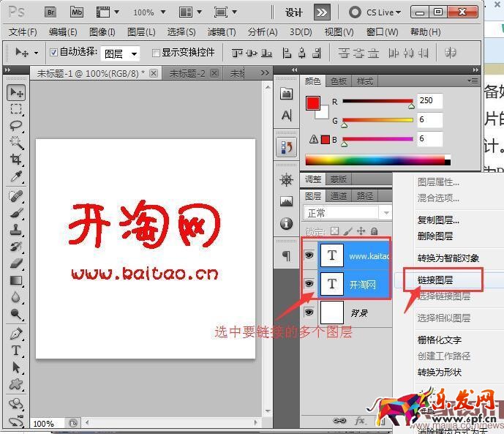Choose 删除图层 in context menu
Image resolution: width=504 pixels, height=434 pixels.
tap(435, 236)
